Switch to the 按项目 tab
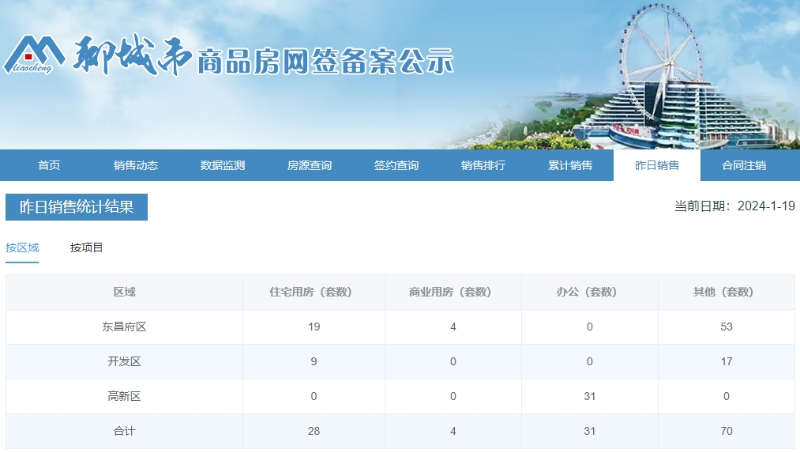The height and width of the screenshot is (453, 800). 87,248
